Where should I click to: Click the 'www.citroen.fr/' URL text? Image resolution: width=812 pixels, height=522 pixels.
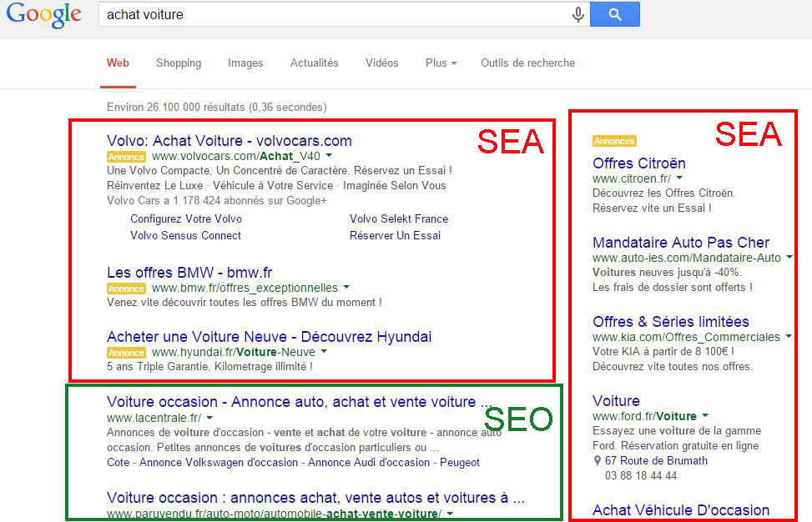(x=632, y=178)
